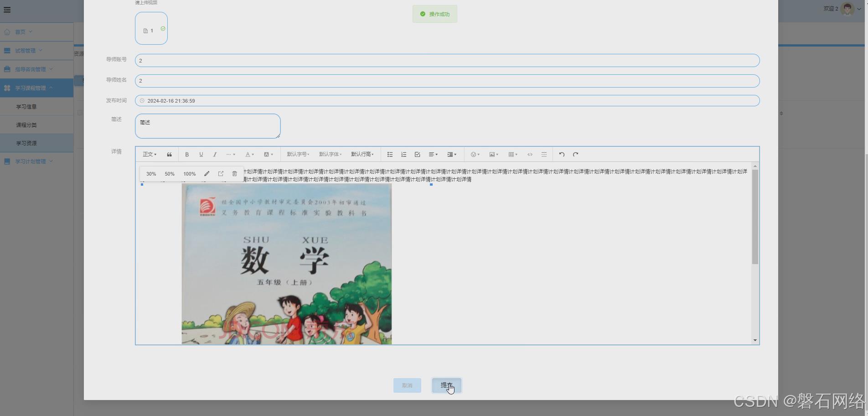Open the 默认字体 font family dropdown
Image resolution: width=868 pixels, height=416 pixels.
(330, 155)
